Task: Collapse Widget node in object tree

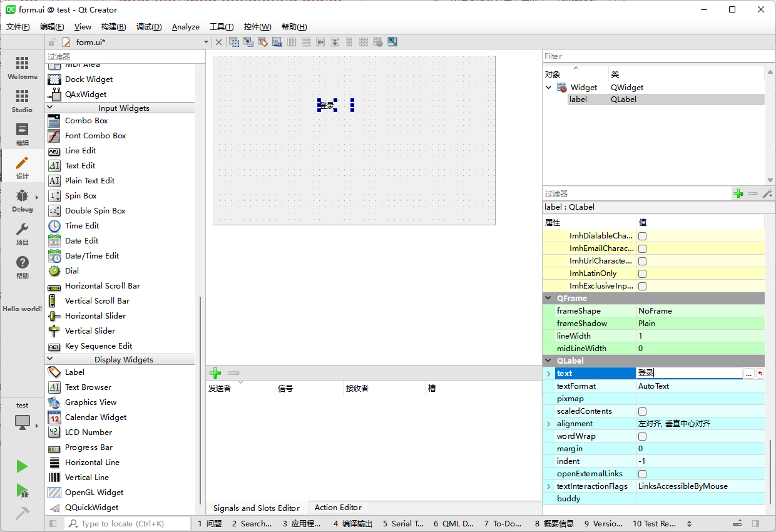Action: point(549,88)
